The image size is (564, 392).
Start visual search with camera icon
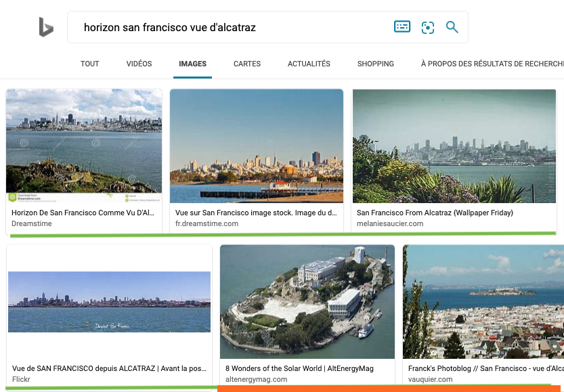coord(428,27)
